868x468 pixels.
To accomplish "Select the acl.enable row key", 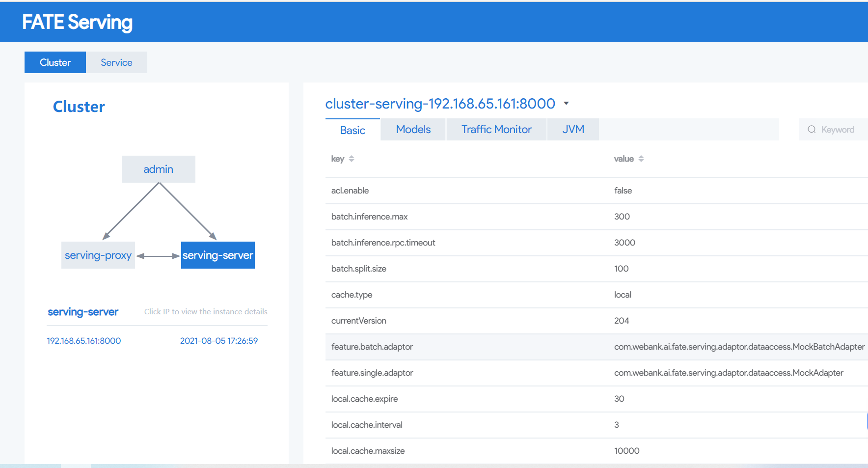I will point(350,191).
